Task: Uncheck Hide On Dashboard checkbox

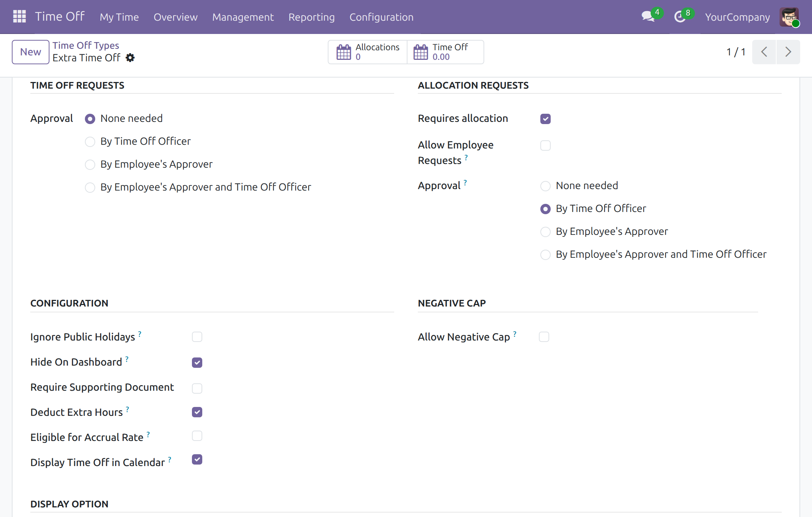Action: point(197,362)
